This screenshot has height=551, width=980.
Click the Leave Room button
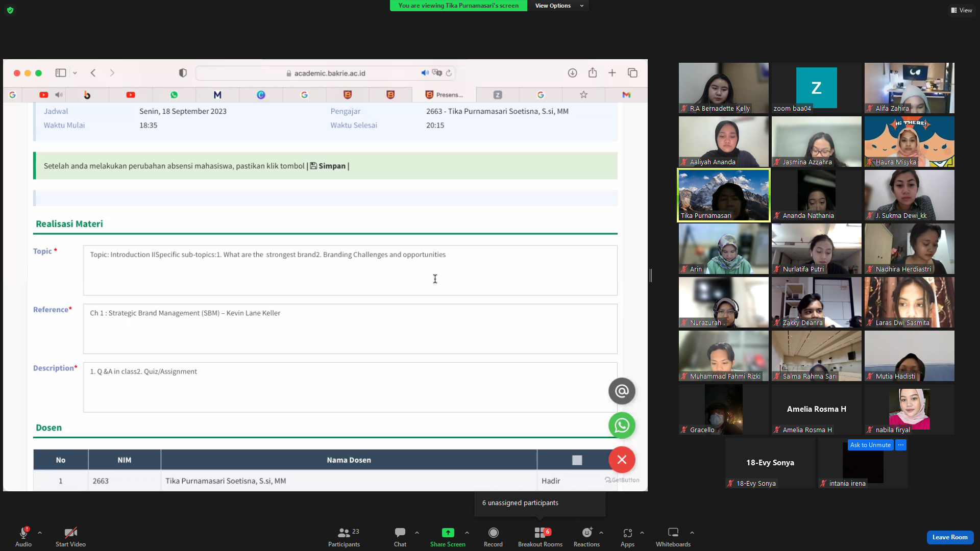(950, 537)
